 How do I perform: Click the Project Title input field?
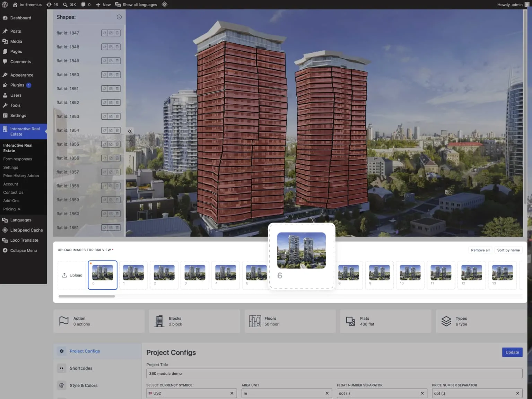point(334,373)
